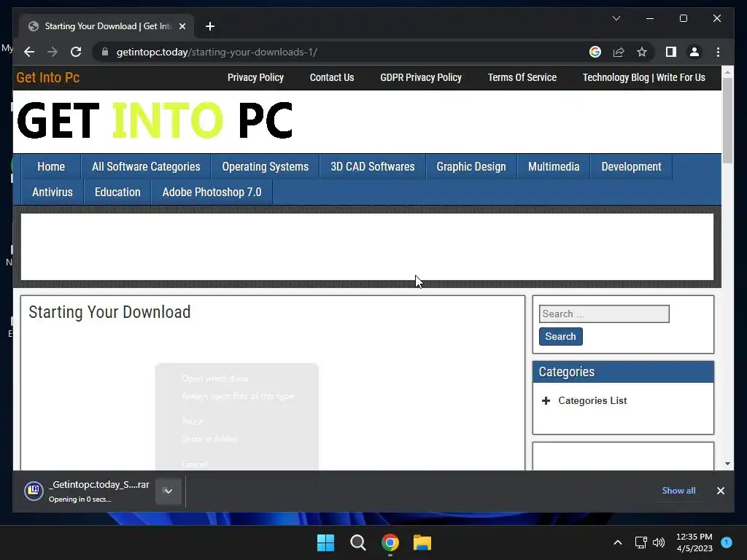747x560 pixels.
Task: Select the Starting Your Download tab
Action: tap(107, 26)
